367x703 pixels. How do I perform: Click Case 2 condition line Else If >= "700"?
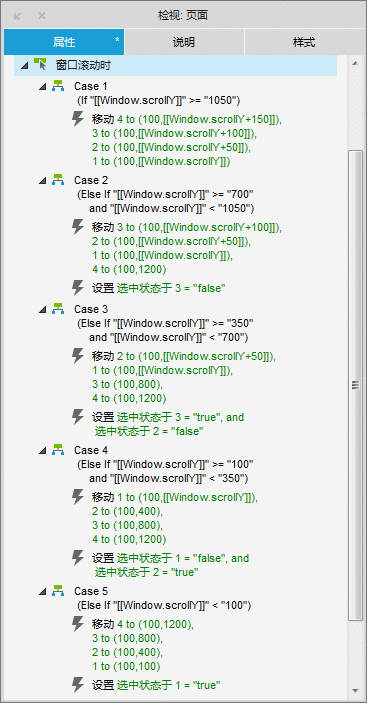(x=165, y=195)
